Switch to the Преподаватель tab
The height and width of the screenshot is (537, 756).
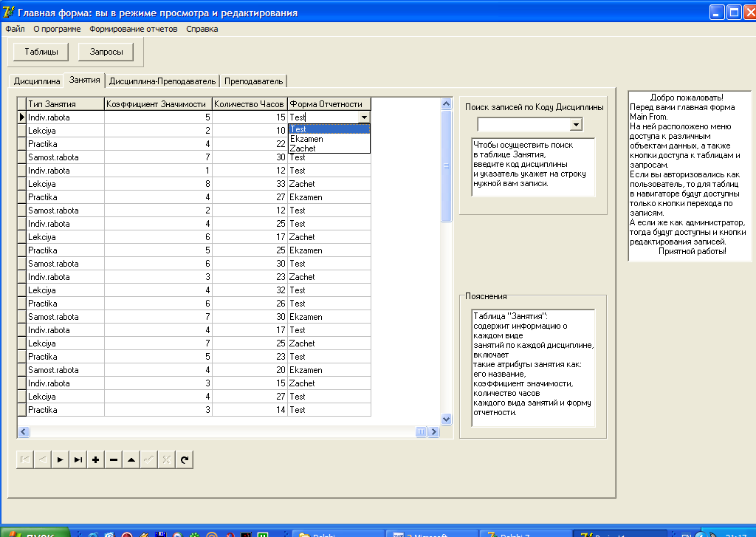pyautogui.click(x=254, y=81)
